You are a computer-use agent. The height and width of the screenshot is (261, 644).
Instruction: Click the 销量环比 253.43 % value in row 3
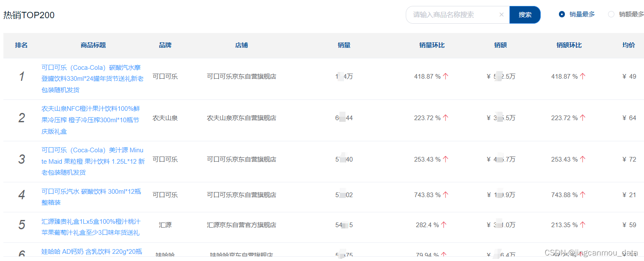coord(427,159)
